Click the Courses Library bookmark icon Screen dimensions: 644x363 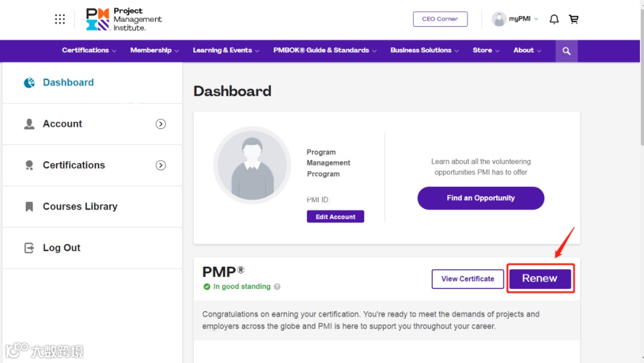click(x=29, y=207)
